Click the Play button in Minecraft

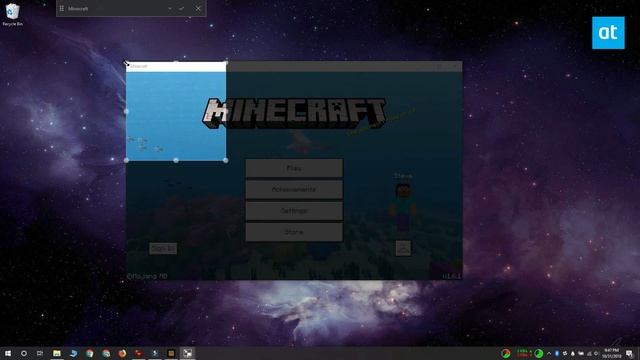click(294, 168)
